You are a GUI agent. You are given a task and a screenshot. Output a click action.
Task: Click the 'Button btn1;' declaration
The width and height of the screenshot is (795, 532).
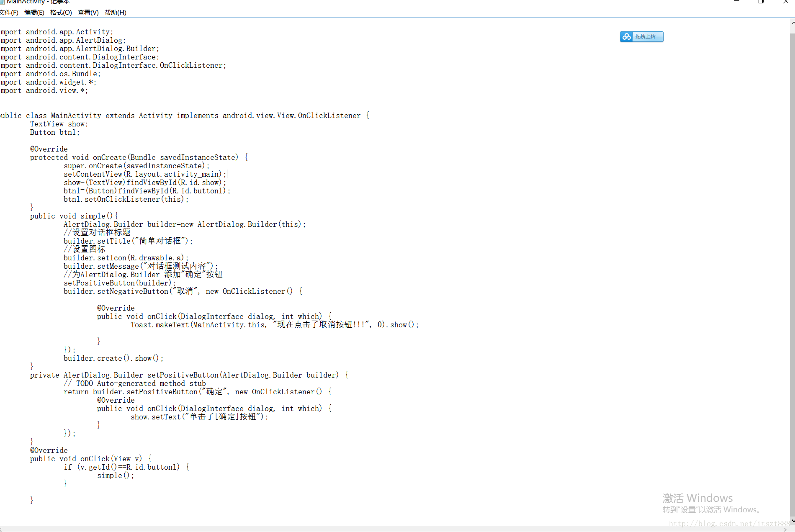[55, 132]
